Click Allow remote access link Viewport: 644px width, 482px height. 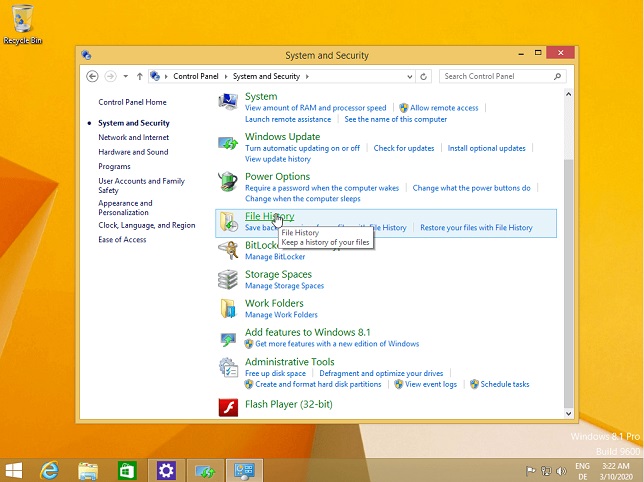click(444, 108)
